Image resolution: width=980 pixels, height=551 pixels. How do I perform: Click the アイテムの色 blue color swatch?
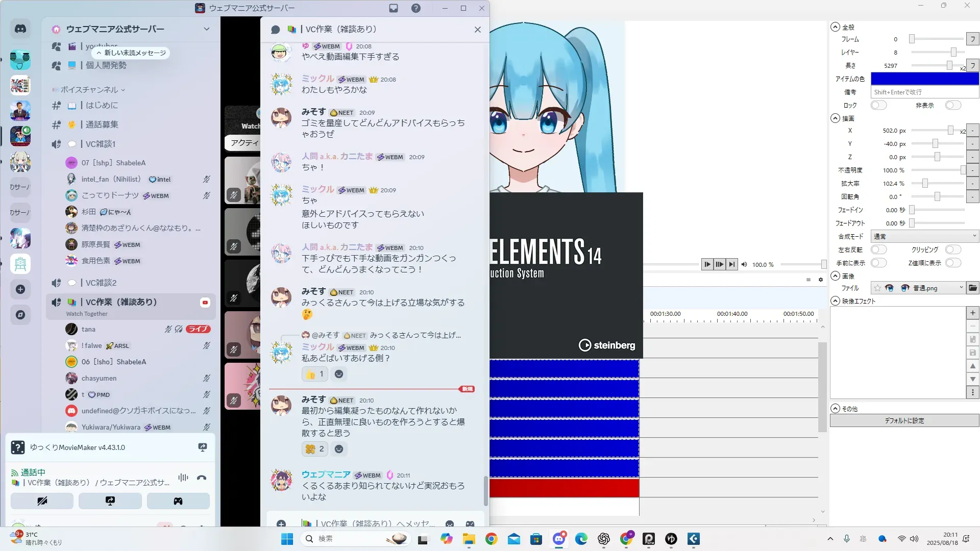pos(924,79)
